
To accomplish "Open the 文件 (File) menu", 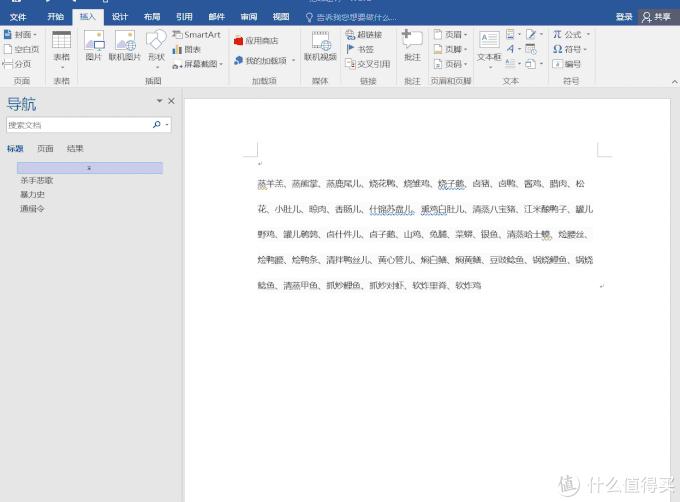I will click(x=18, y=17).
